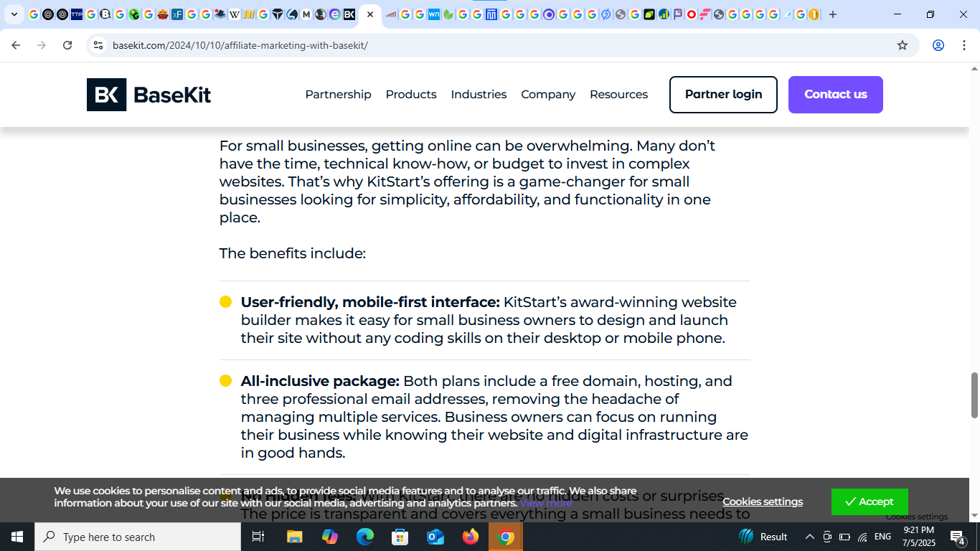Click the 'User-friendly, mobile-first interface:' heading

[x=370, y=302]
